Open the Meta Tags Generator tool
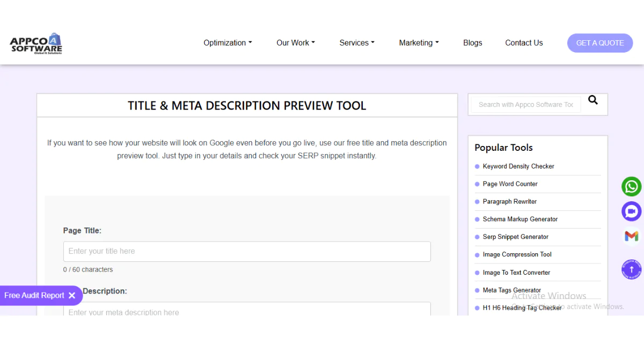Image resolution: width=644 pixels, height=337 pixels. click(511, 290)
